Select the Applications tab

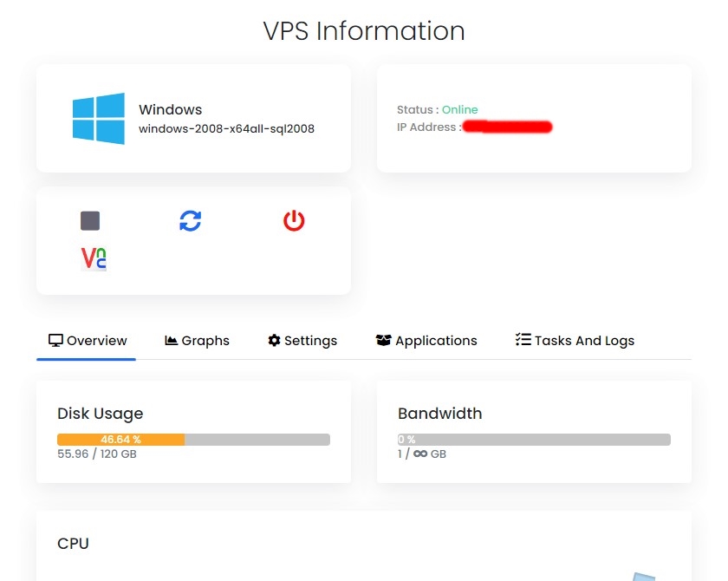coord(426,341)
